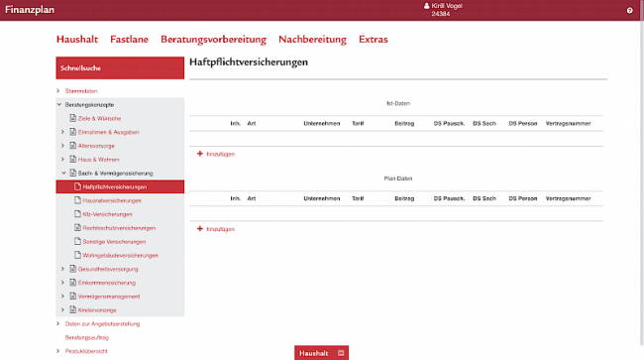644x360 pixels.
Task: Click the page icon next to Sonstige Versicherungen
Action: (77, 241)
